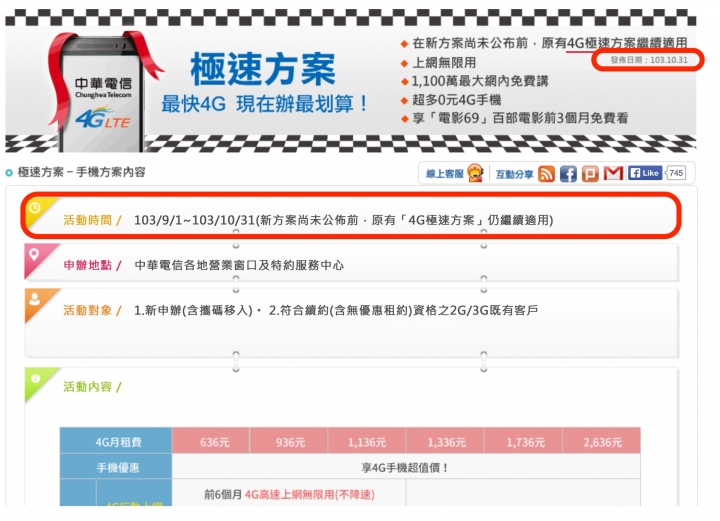Click 超多0元4G手機 bullet text
Image resolution: width=720 pixels, height=521 pixels.
456,100
